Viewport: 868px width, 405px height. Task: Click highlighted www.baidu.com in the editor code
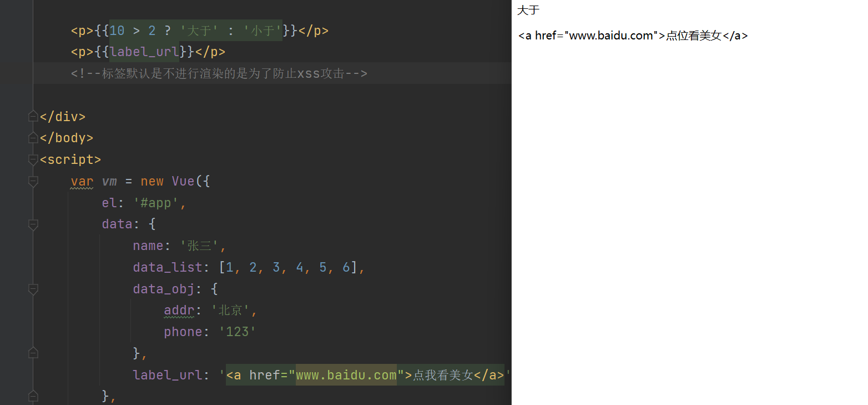[346, 376]
